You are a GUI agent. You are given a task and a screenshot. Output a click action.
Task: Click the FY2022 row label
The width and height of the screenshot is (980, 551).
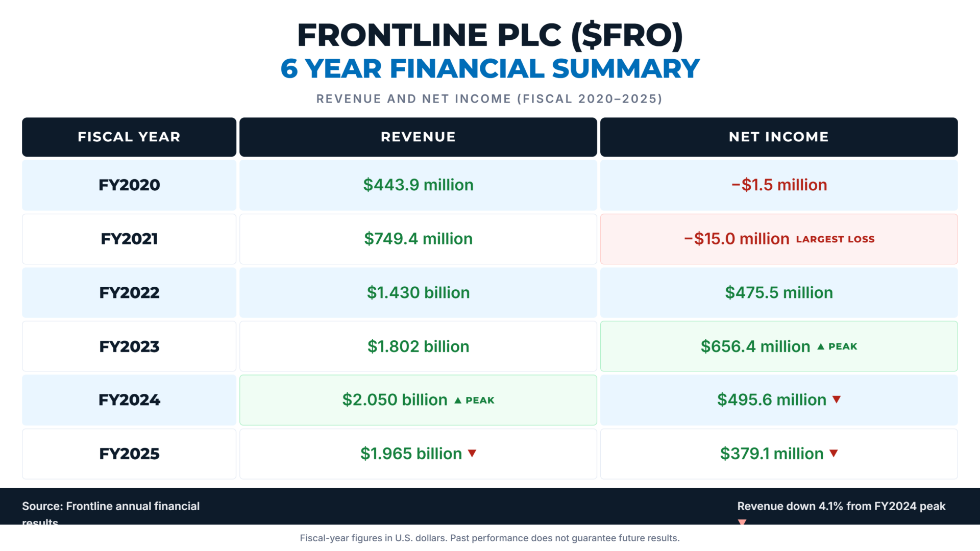[x=129, y=293]
